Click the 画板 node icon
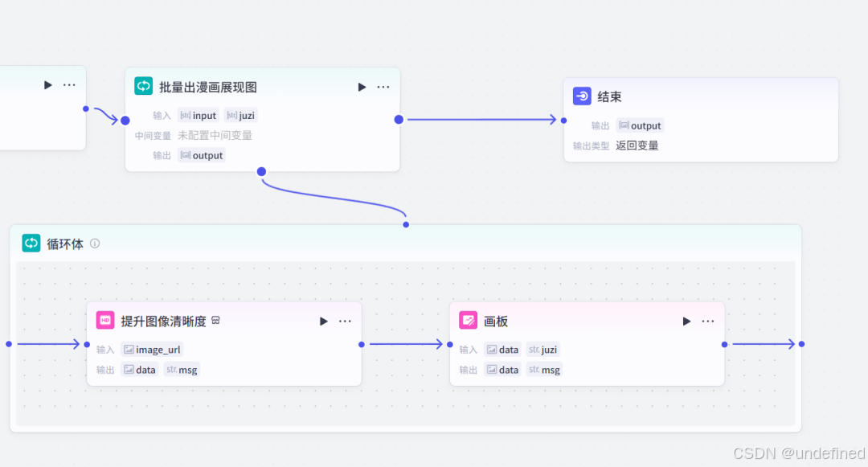The width and height of the screenshot is (868, 467). coord(469,321)
